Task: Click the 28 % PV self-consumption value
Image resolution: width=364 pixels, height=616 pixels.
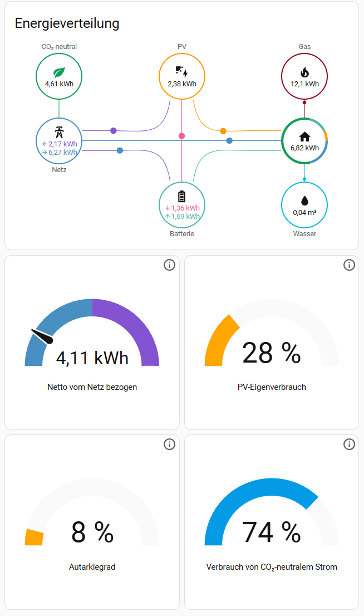Action: click(271, 353)
